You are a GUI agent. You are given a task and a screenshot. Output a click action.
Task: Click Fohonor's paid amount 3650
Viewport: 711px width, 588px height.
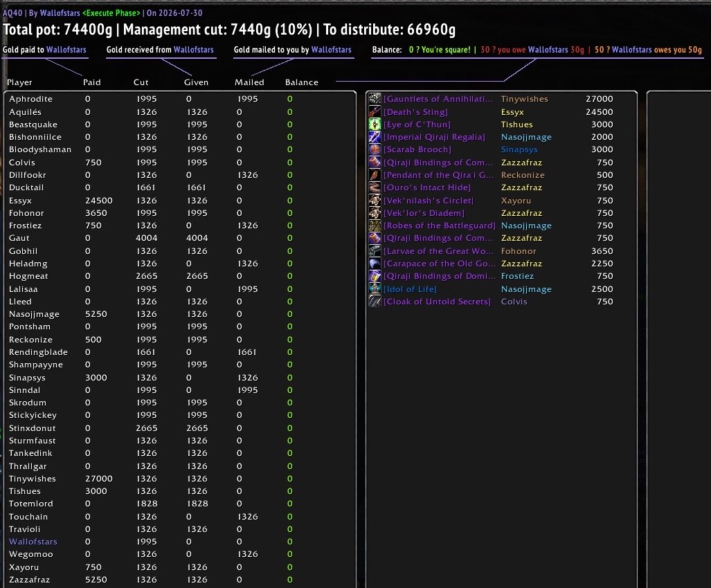[x=96, y=213]
